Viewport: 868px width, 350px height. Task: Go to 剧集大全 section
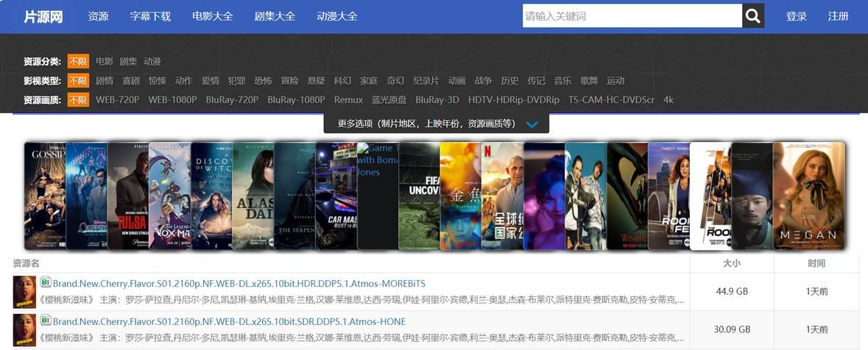(x=275, y=17)
